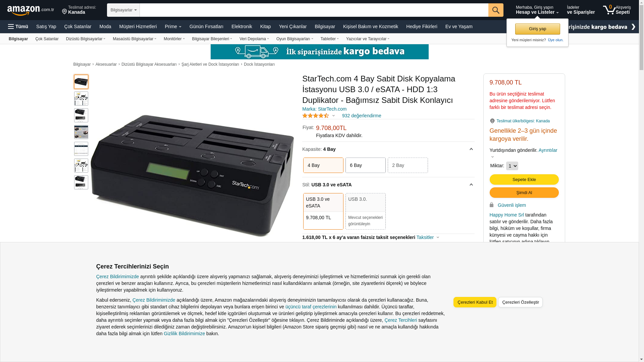Click into the search input field

pyautogui.click(x=314, y=10)
